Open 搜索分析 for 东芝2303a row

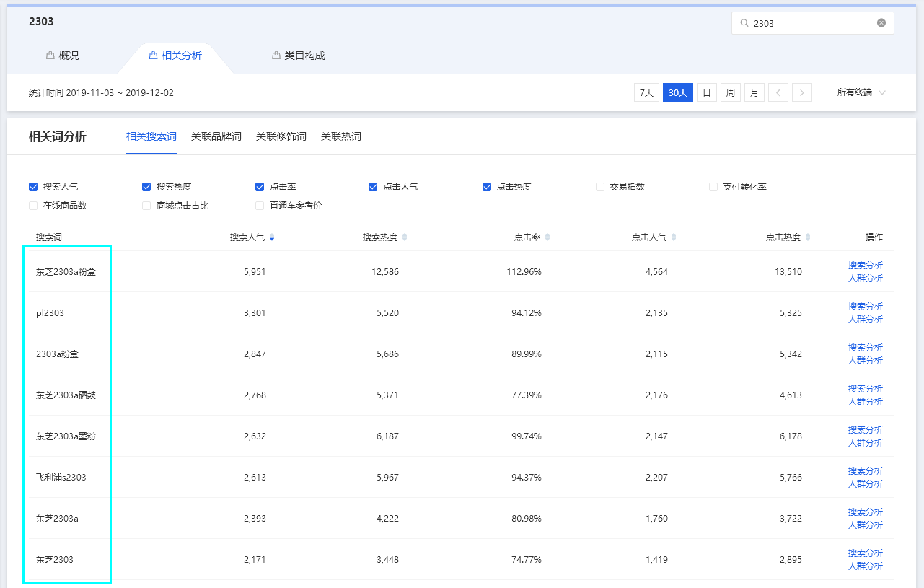tap(866, 512)
